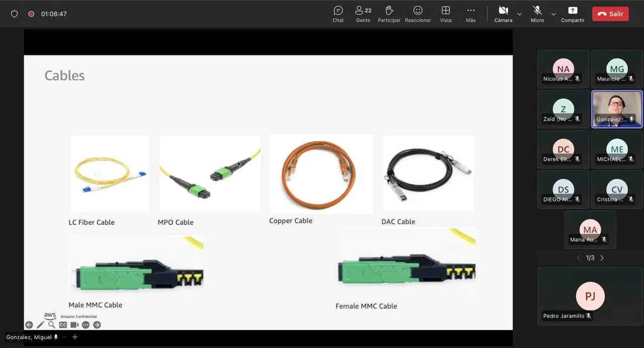
Task: Start sharing with Compartir
Action: [x=573, y=14]
